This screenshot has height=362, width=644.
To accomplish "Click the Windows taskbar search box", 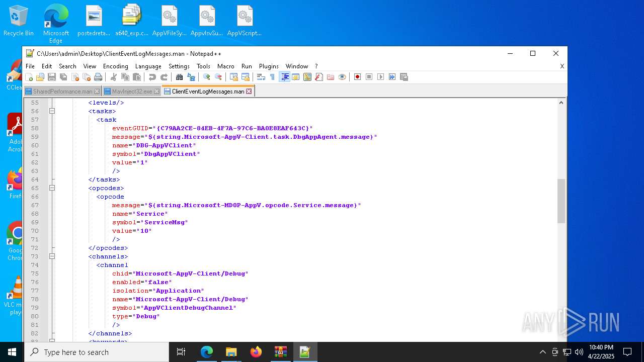I will [97, 352].
